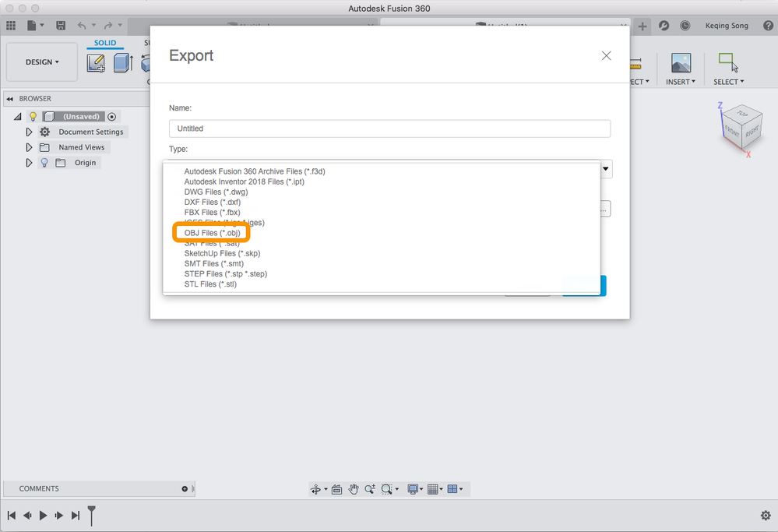Open the Type dropdown arrow

click(605, 169)
